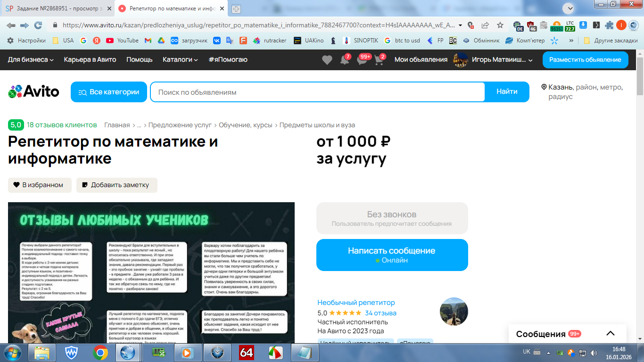The height and width of the screenshot is (362, 644).
Task: Open the Gmail bookmark icon
Action: pos(148,41)
